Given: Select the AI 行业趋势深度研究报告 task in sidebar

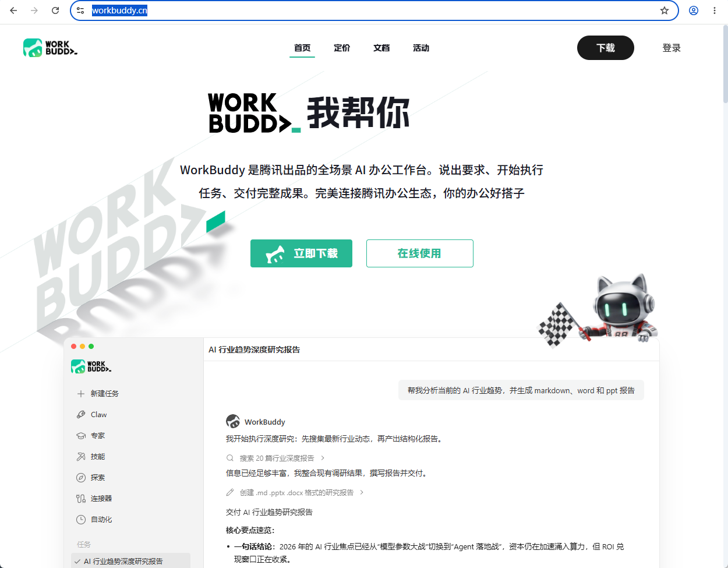Looking at the screenshot, I should pyautogui.click(x=130, y=561).
